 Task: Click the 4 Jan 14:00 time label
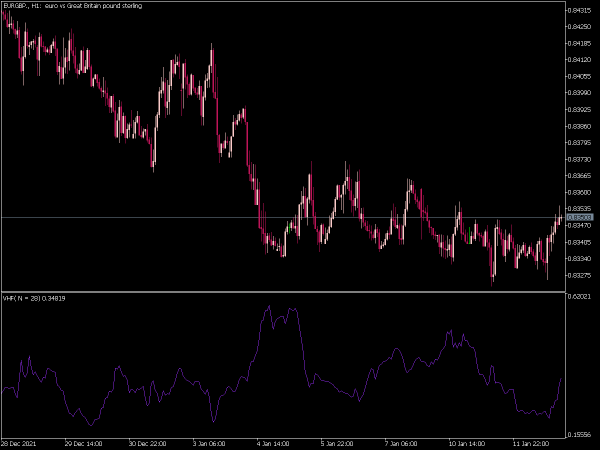pos(273,444)
